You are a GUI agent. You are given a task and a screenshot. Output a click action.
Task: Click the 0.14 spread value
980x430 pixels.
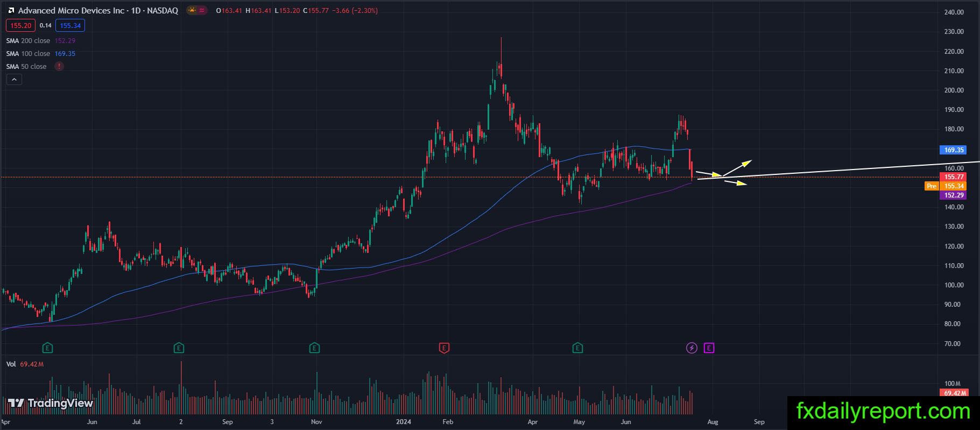46,25
